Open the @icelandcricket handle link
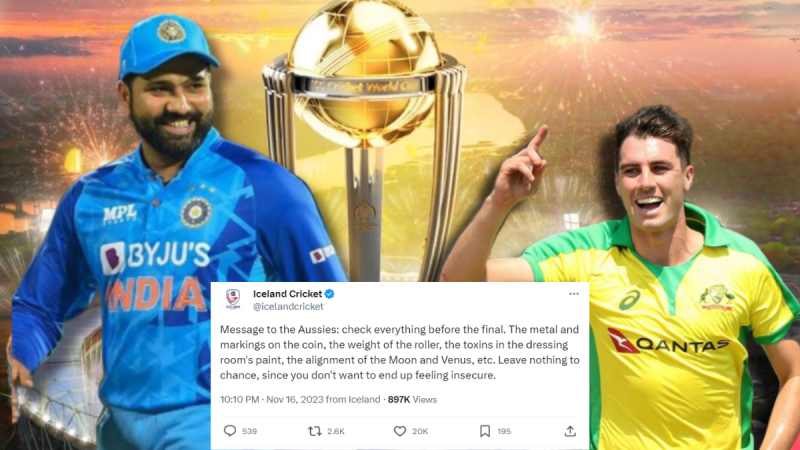This screenshot has width=800, height=450. point(288,307)
